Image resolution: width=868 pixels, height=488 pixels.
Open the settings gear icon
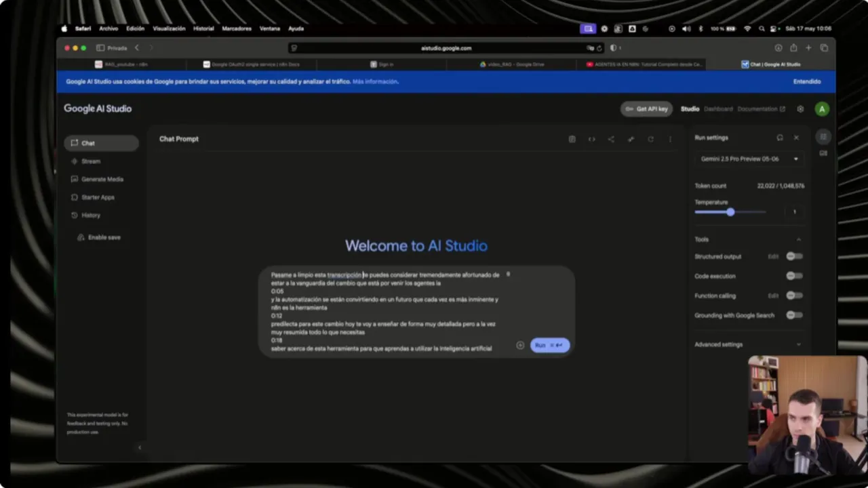[800, 109]
